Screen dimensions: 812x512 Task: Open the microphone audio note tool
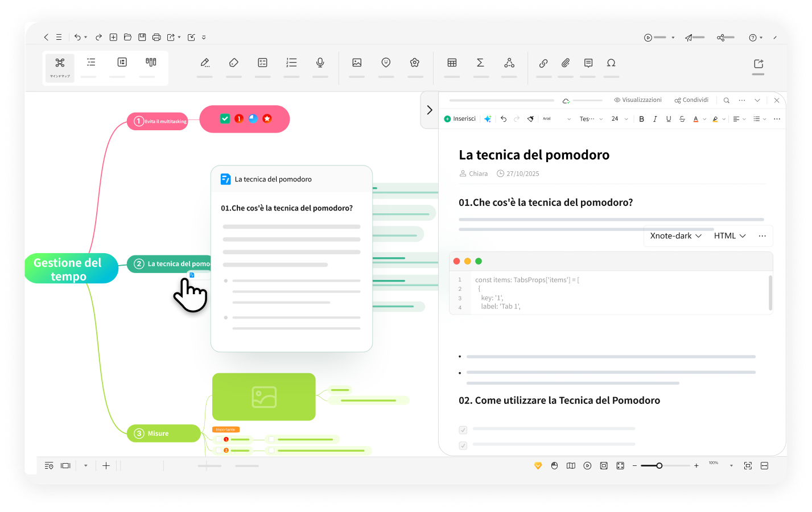click(320, 63)
